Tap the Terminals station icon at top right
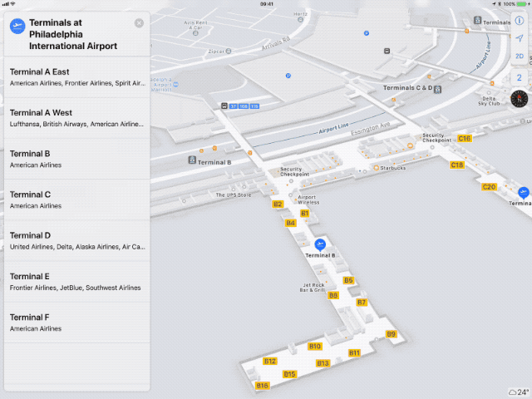 coord(477,20)
